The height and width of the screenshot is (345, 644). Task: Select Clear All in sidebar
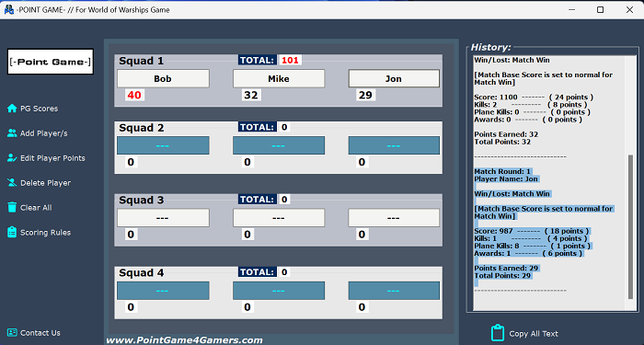tap(36, 207)
